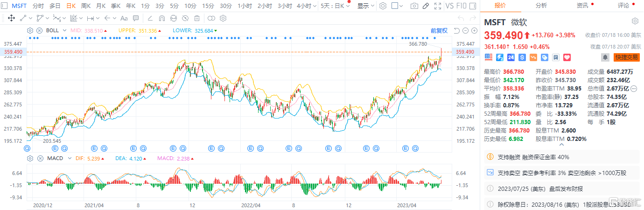Zoom out the chart with minus icon
The width and height of the screenshot is (644, 210).
(x=466, y=30)
